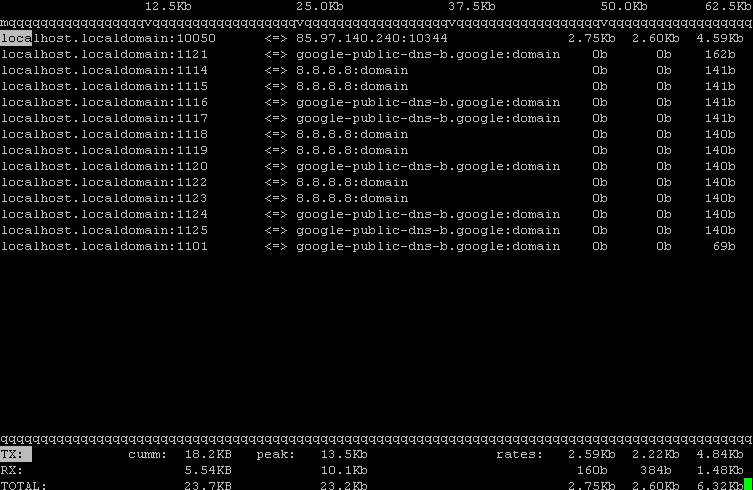Select the localhost.localdomain:1125 row
Viewport: 753px width, 490px height.
click(x=368, y=231)
